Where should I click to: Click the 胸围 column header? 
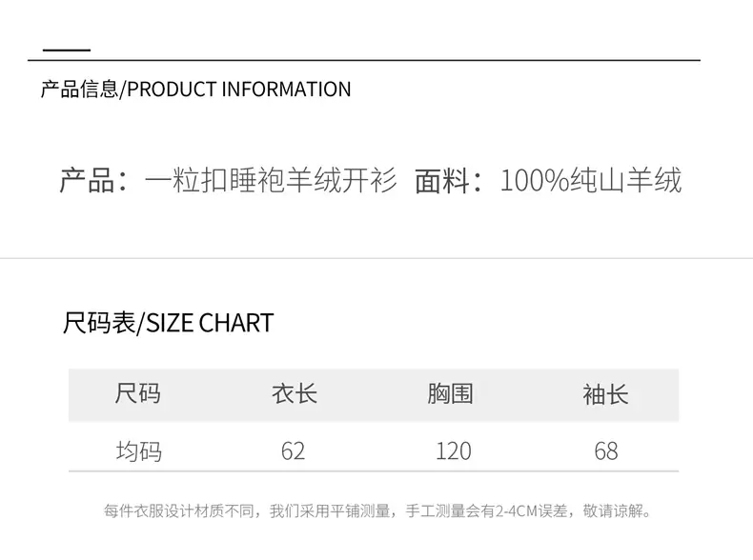[450, 394]
